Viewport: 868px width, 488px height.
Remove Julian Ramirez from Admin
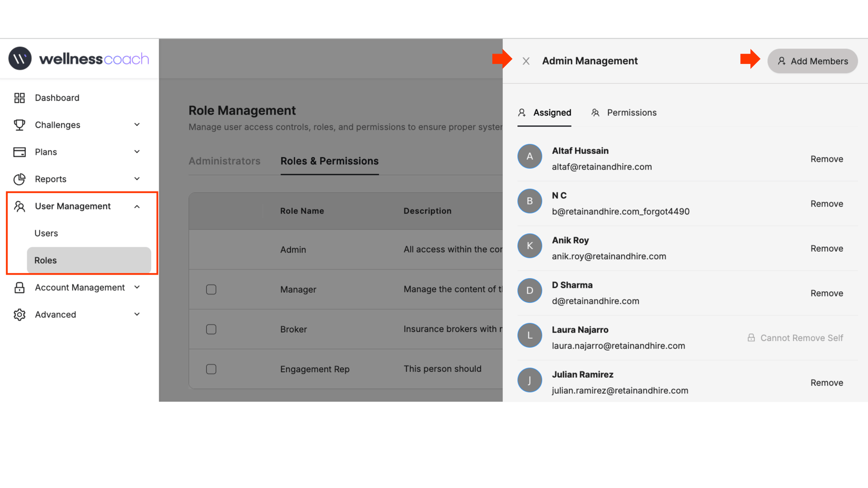coord(827,383)
